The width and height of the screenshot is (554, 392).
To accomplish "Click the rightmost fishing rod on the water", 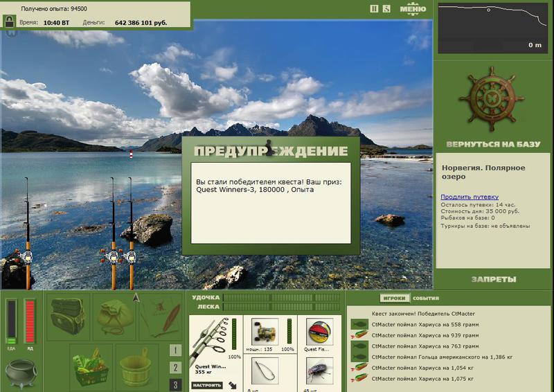I will 131,233.
